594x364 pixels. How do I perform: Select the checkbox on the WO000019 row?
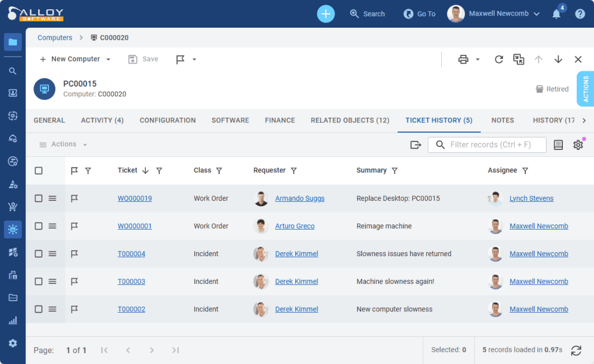38,198
